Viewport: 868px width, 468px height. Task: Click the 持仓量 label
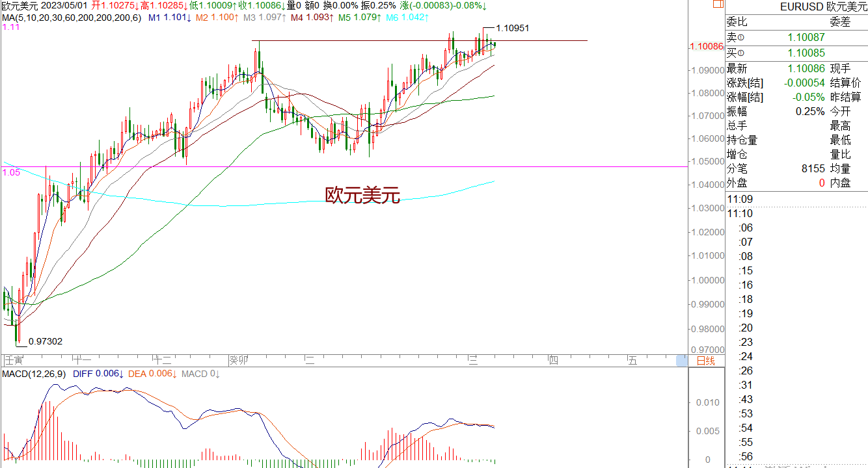(x=742, y=140)
